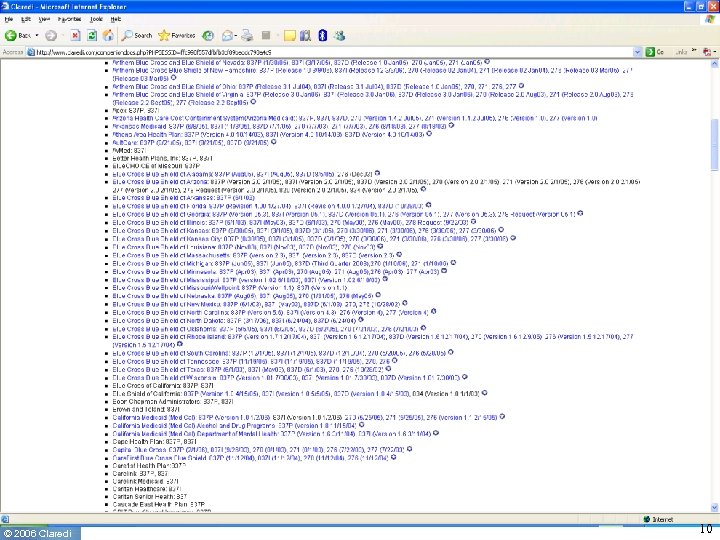Click info icon after Blue Shield of California entry

[484, 393]
